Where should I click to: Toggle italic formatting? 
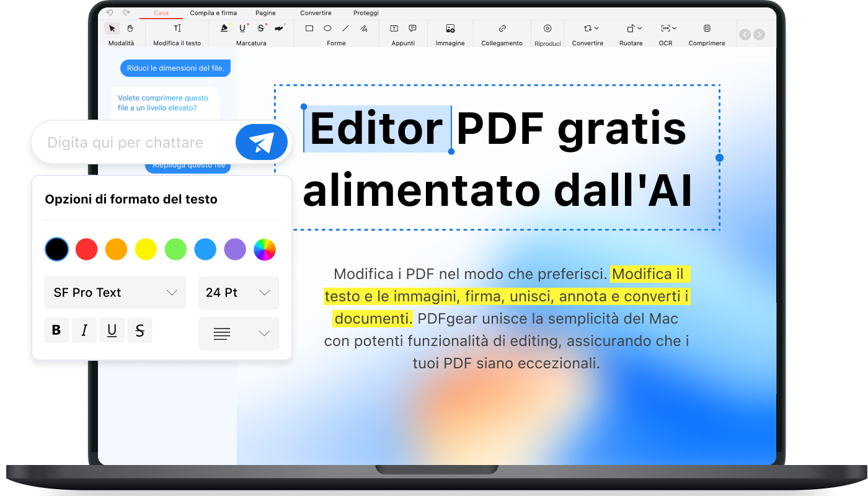coord(84,330)
